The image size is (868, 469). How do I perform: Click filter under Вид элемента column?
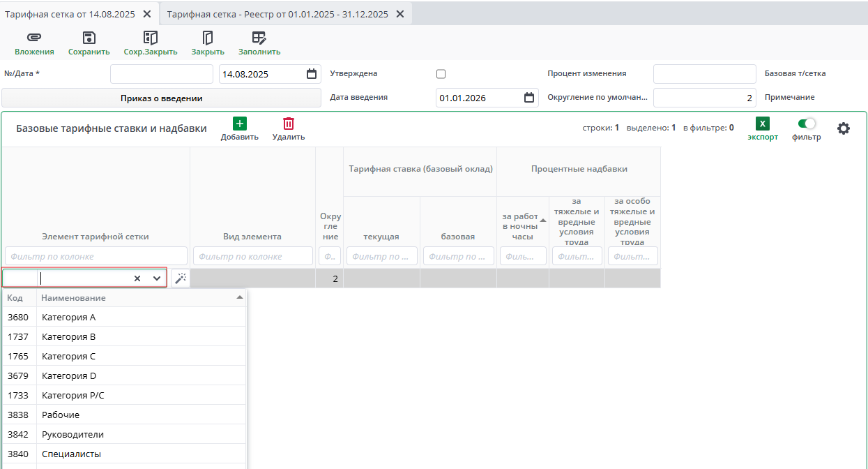(x=253, y=256)
